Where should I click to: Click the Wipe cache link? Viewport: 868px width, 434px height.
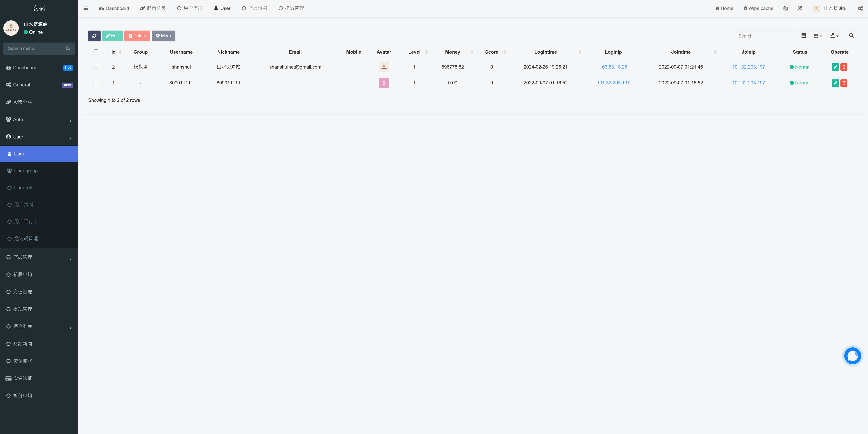tap(758, 8)
